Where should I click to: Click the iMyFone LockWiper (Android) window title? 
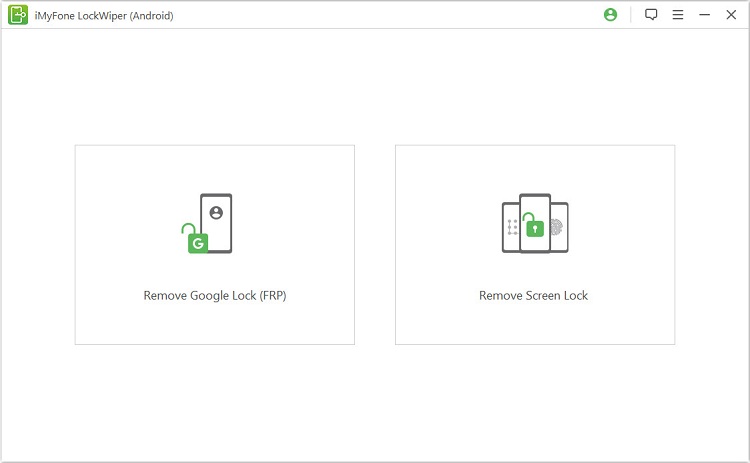click(104, 15)
